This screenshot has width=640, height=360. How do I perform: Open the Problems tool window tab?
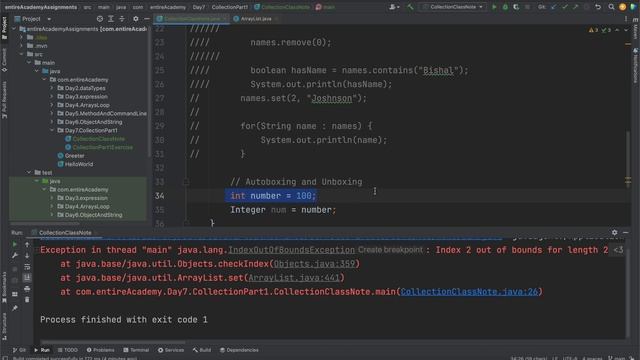[100, 350]
